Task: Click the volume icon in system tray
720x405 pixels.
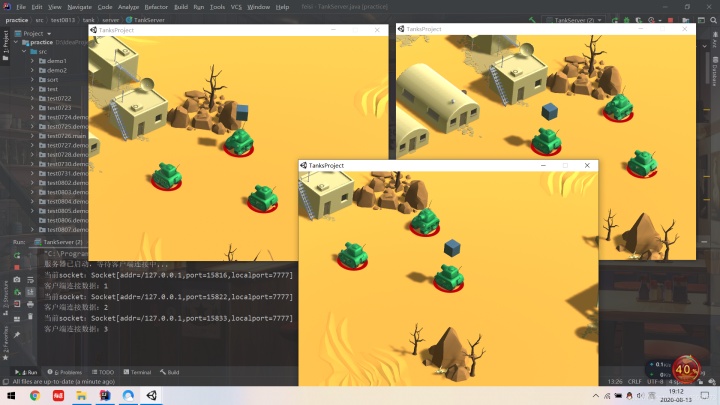Action: [x=640, y=395]
